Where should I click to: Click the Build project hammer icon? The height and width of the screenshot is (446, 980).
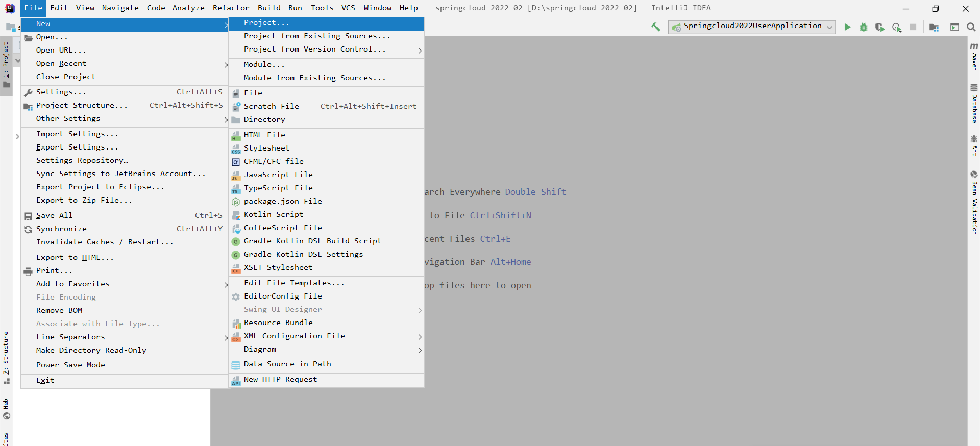656,27
